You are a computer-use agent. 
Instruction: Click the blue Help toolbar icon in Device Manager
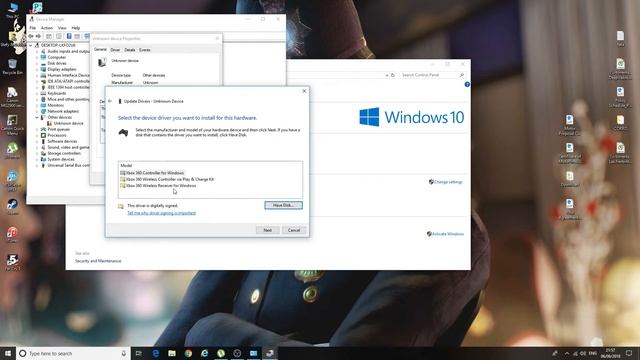(x=69, y=36)
